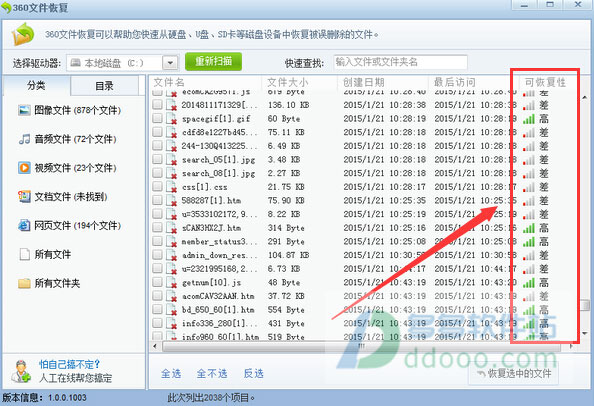Click the audio files music note icon
This screenshot has height=406, width=594.
(x=24, y=139)
